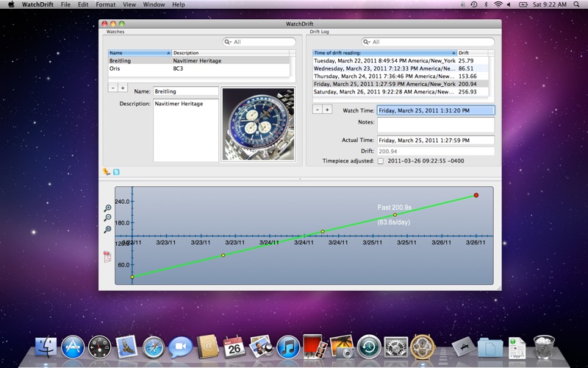
Task: Zoom in on the drift graph
Action: click(107, 208)
